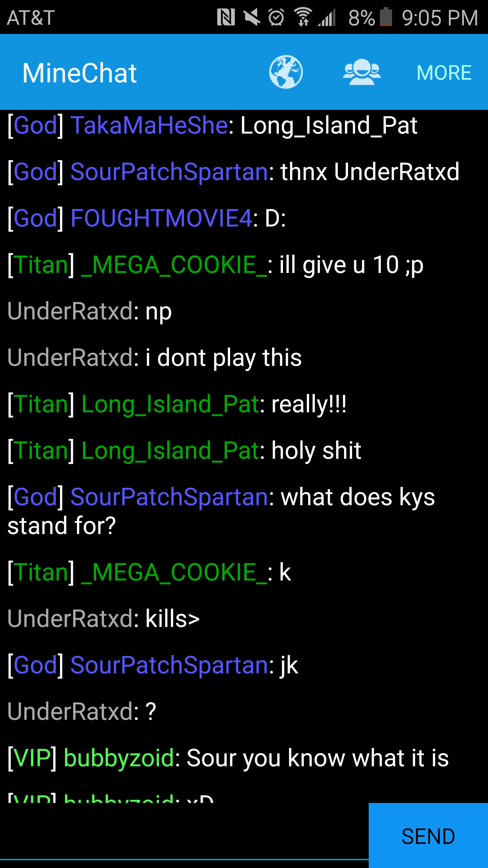Image resolution: width=488 pixels, height=868 pixels.
Task: Open the MORE overflow menu
Action: coord(444,73)
